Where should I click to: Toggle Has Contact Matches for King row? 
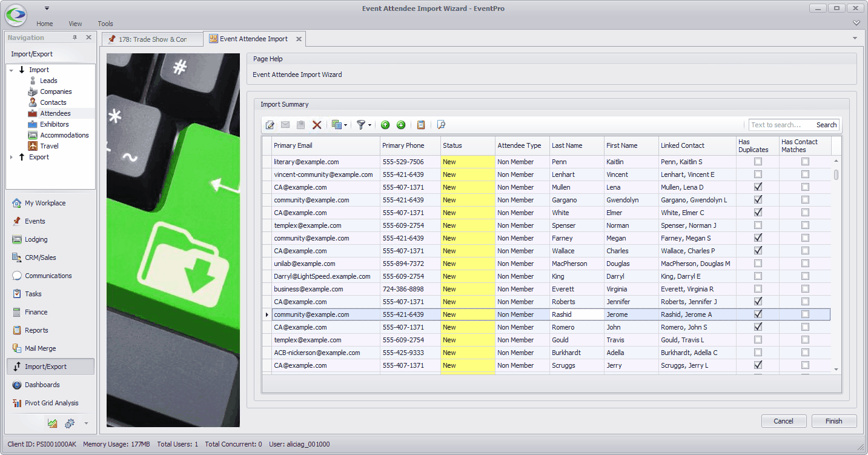tap(805, 276)
